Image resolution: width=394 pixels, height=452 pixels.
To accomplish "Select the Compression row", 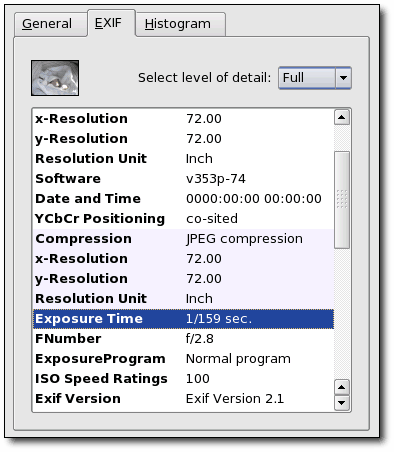I will (183, 239).
